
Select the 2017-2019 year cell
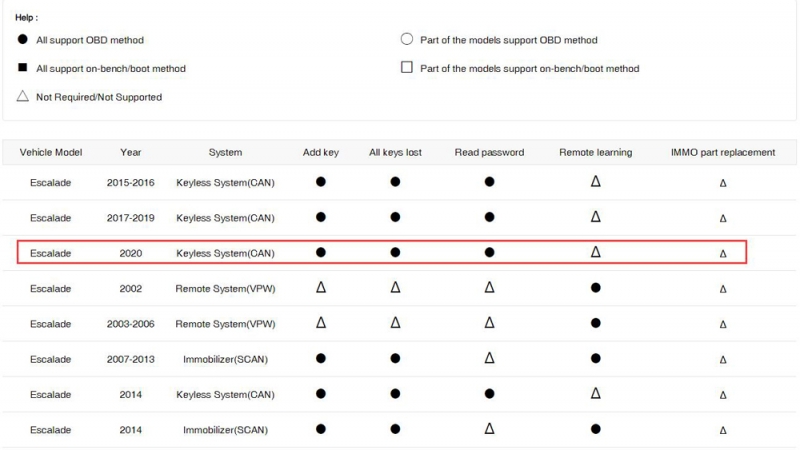(x=131, y=218)
